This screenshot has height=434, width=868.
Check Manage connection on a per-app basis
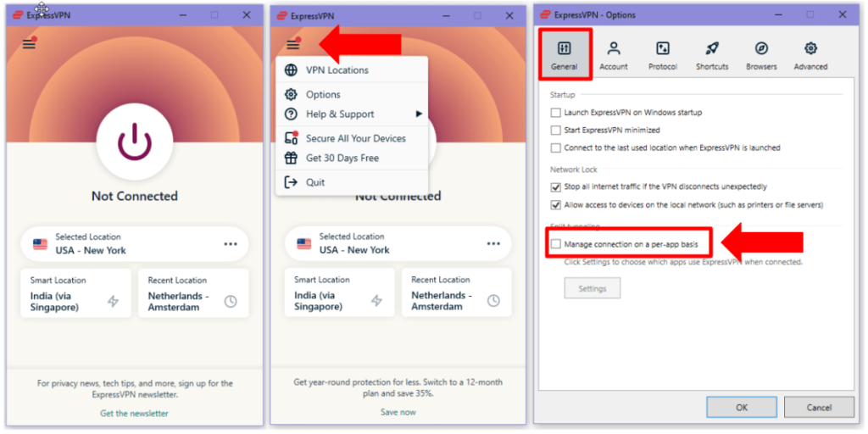point(556,243)
